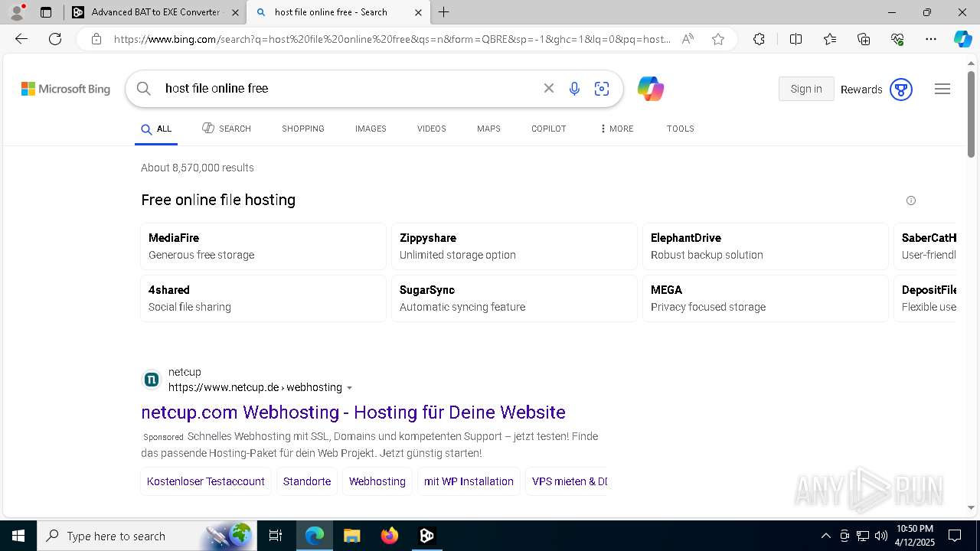Open the Rewards trophy icon
Viewport: 980px width, 551px height.
(901, 90)
